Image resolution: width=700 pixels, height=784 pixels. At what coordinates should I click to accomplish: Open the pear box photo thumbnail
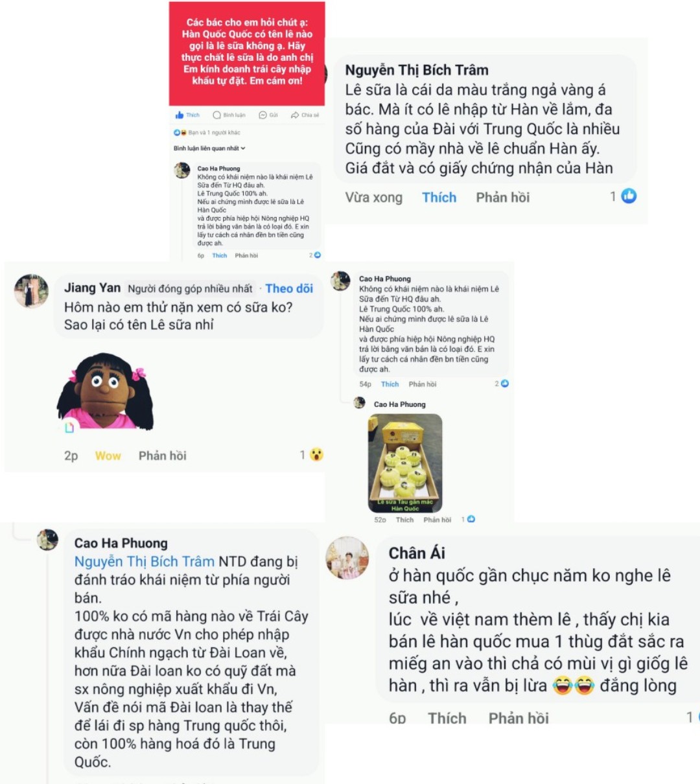(405, 463)
